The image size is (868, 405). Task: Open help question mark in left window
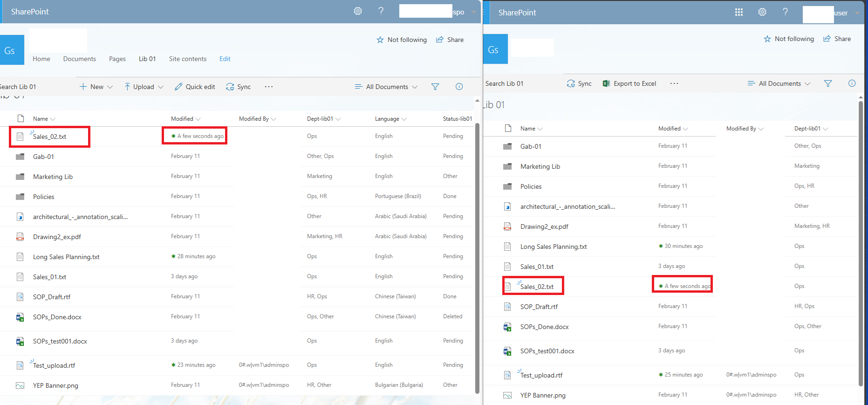(x=381, y=11)
